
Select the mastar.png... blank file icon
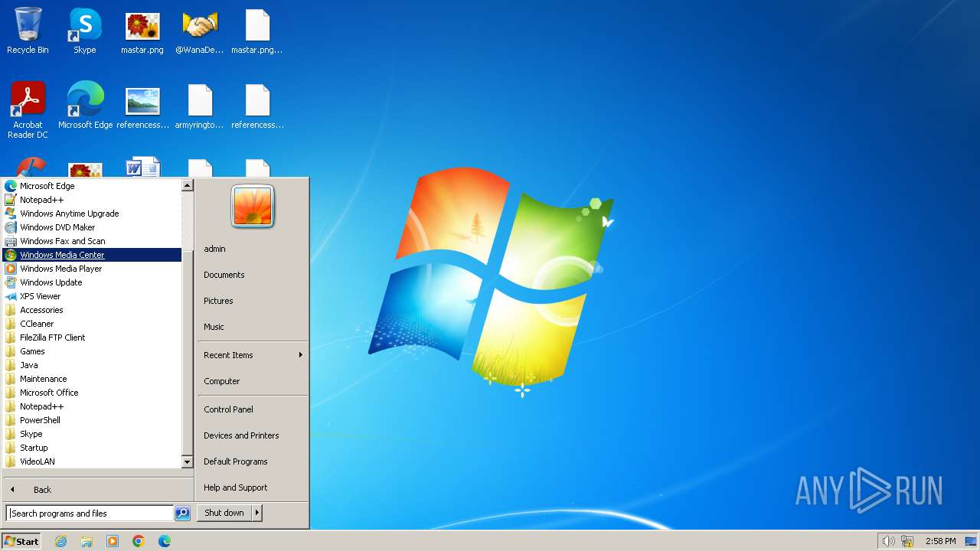[257, 31]
